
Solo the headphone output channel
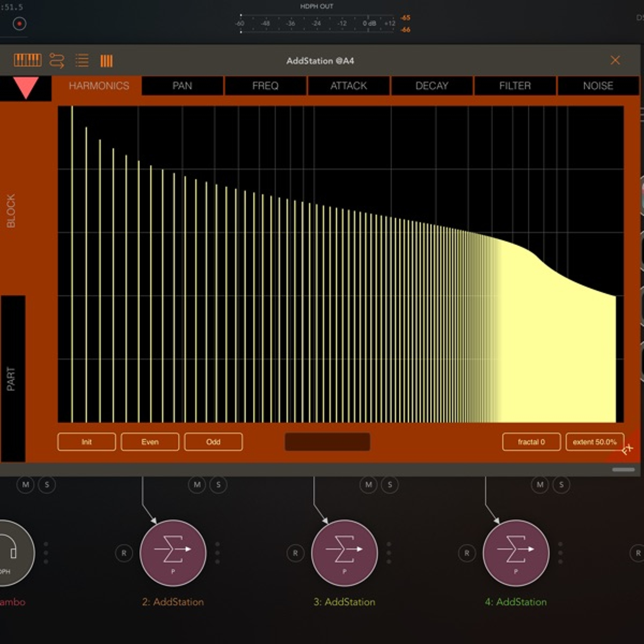[x=47, y=485]
